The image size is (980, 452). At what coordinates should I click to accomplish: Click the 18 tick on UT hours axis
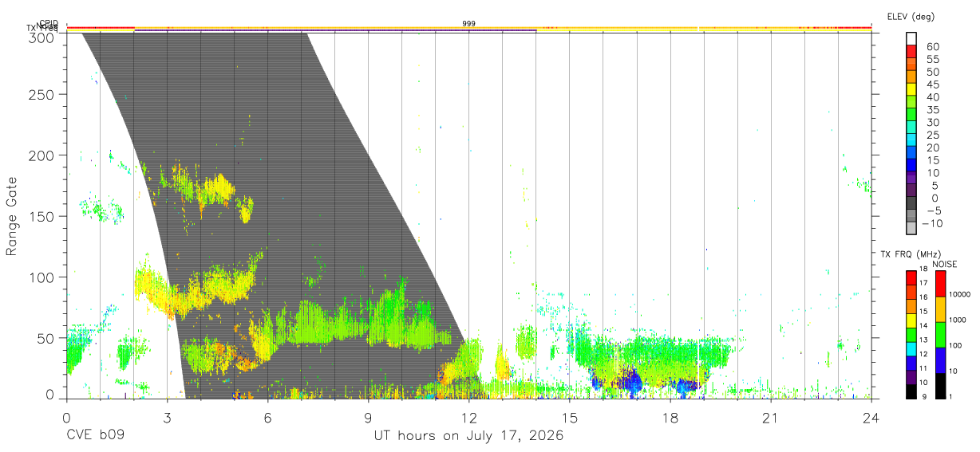click(670, 417)
